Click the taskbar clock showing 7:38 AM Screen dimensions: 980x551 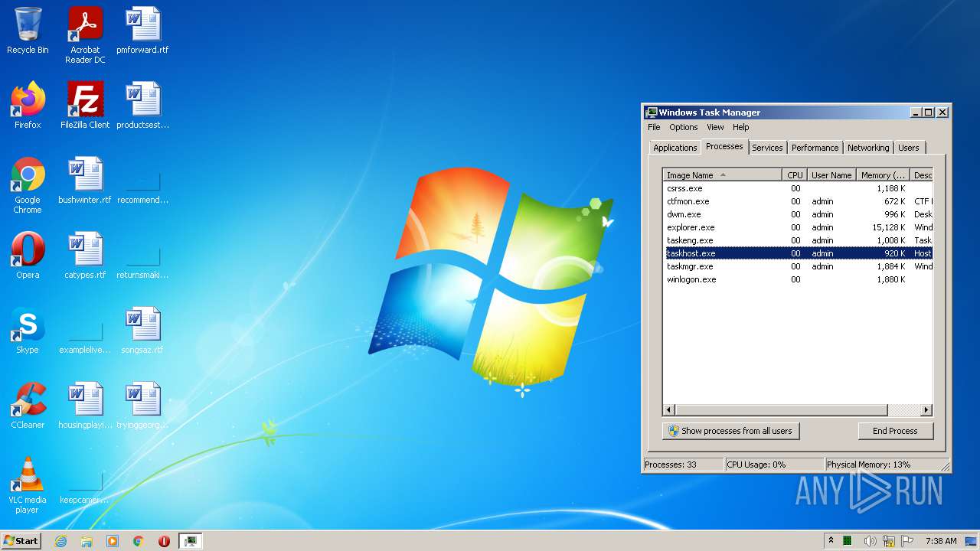point(941,541)
